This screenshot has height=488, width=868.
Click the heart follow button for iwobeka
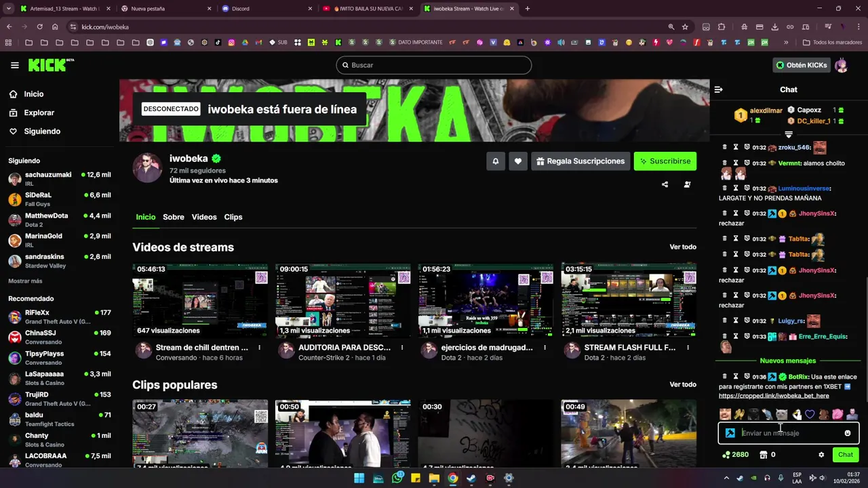518,161
